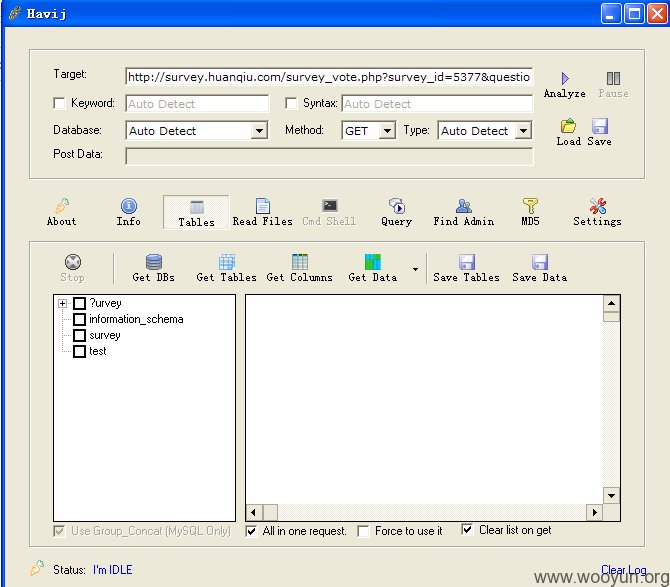Click the Keyword Auto Detect field
Screen dimensions: 670x587
pyautogui.click(x=197, y=104)
